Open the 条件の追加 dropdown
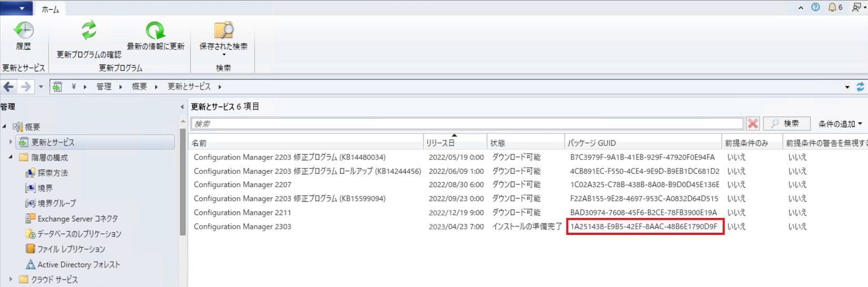Viewport: 868px width, 287px height. (x=840, y=124)
